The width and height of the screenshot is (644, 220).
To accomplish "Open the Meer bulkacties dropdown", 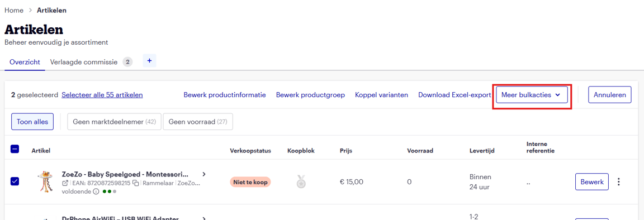I will pos(532,95).
